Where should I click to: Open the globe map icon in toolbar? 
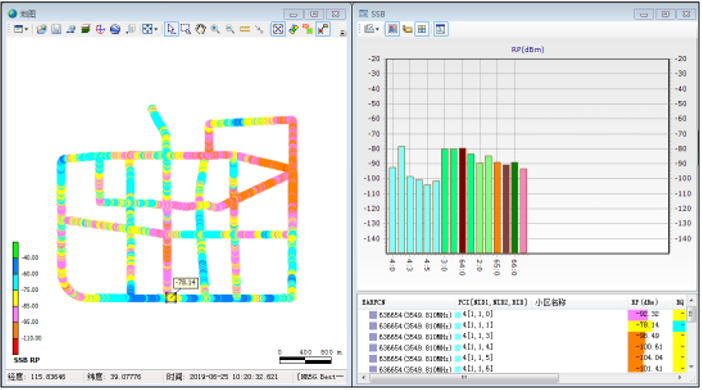point(115,30)
